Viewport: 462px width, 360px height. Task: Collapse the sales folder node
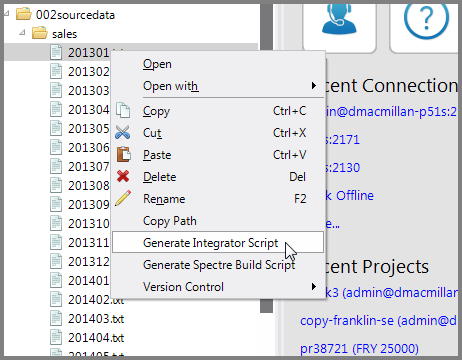point(22,32)
